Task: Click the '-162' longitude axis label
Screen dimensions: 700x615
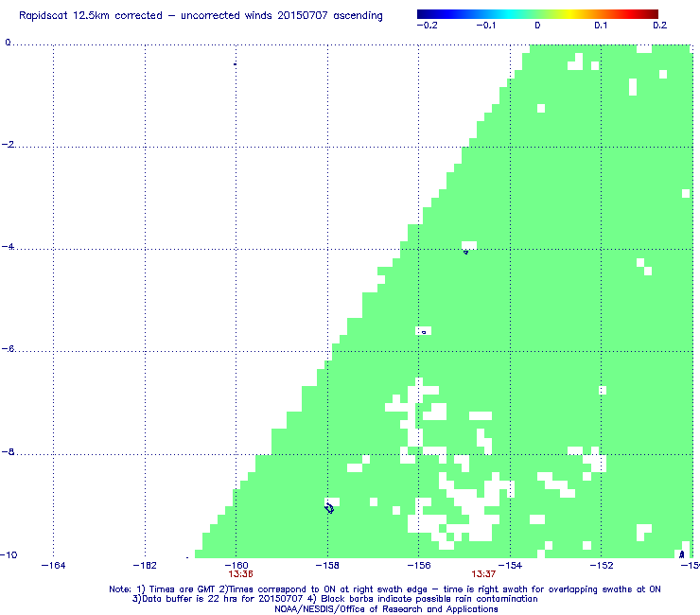Action: click(145, 566)
